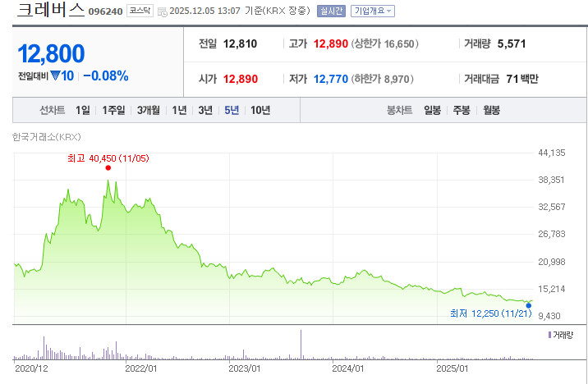Click the blue 최저 12,250 low marker dot
This screenshot has height=384, width=588.
528,305
